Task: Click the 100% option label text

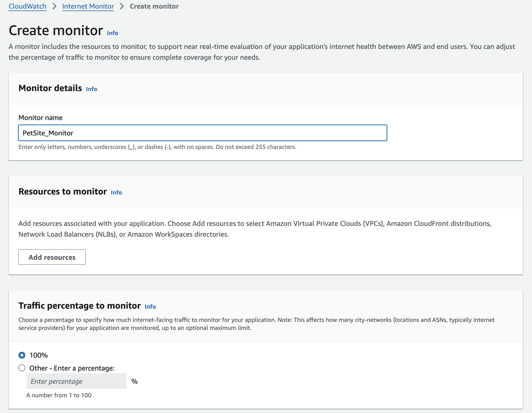Action: tap(38, 355)
